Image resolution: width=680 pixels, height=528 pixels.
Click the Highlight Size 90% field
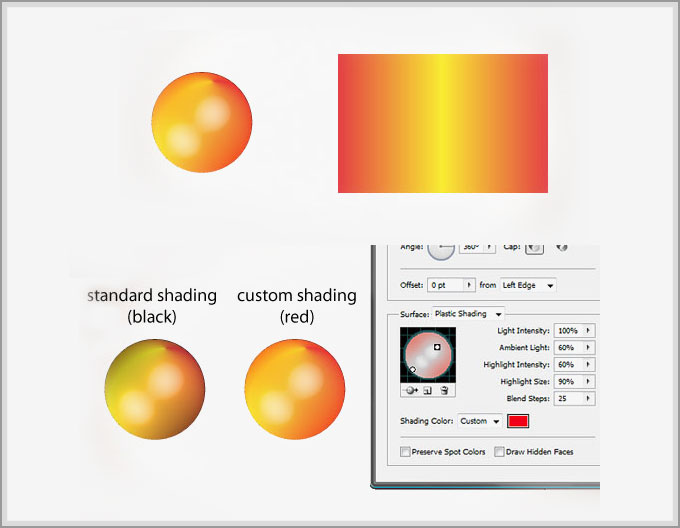pos(569,381)
